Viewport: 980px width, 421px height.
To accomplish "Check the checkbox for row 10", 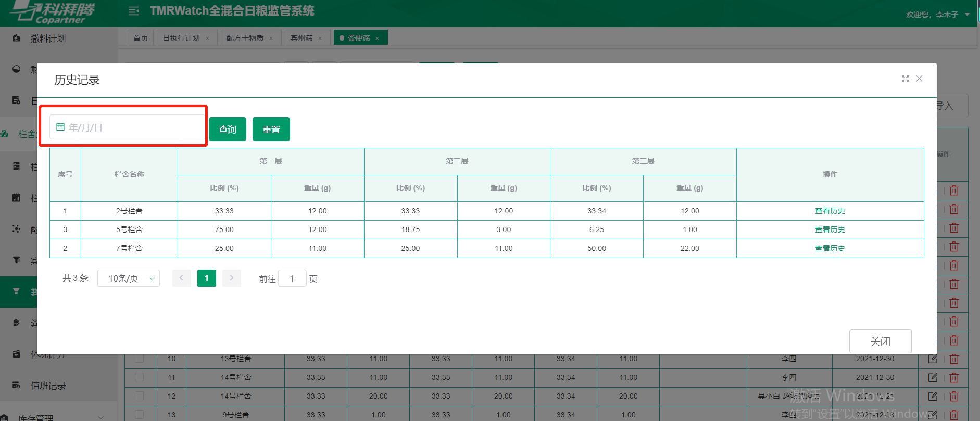I will coord(140,359).
